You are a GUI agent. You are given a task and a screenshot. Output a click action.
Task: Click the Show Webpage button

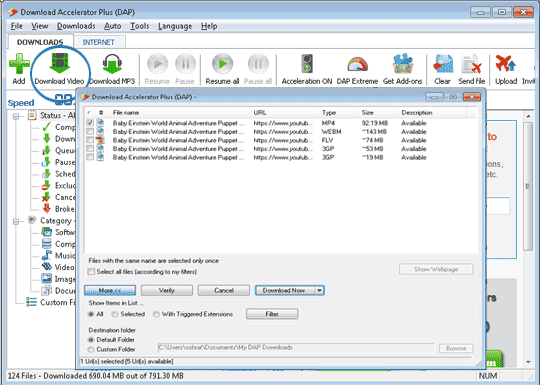(436, 269)
